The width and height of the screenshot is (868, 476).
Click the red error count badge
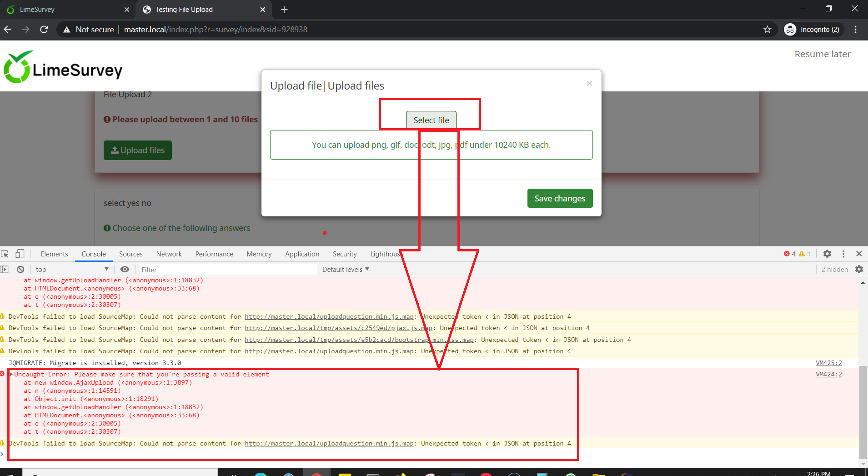[x=789, y=254]
